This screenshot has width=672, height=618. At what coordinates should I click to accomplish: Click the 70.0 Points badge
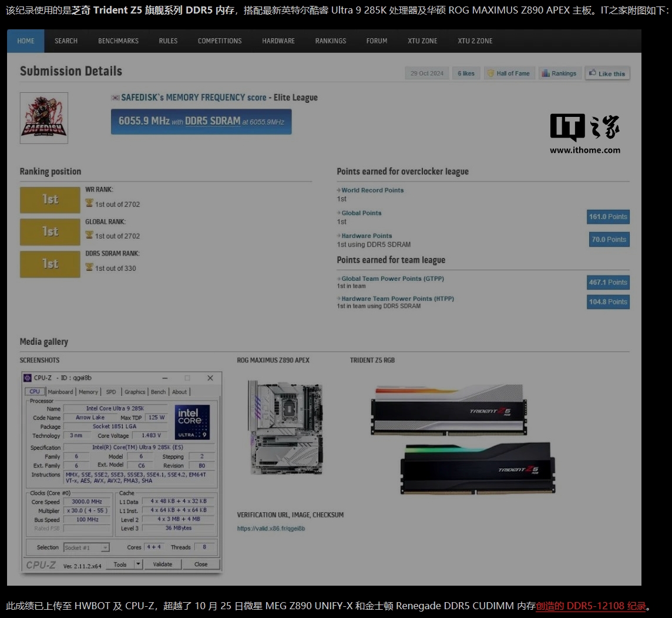tap(609, 240)
